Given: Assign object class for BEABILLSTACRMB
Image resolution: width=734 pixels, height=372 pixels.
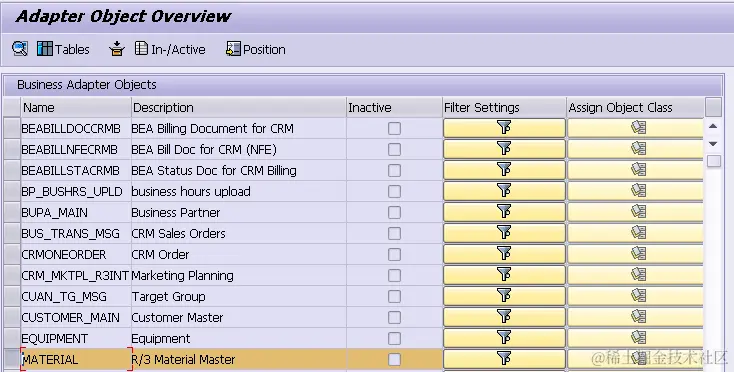Looking at the screenshot, I should point(635,170).
